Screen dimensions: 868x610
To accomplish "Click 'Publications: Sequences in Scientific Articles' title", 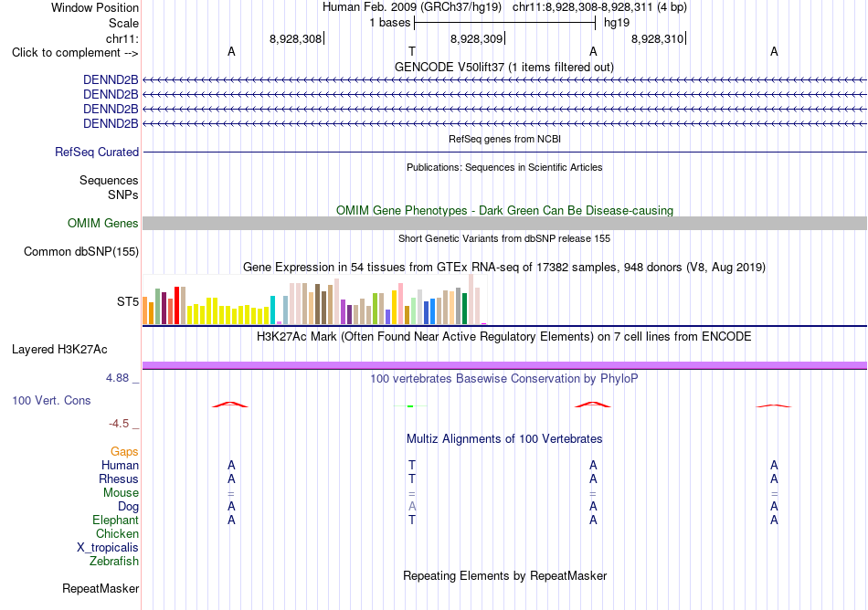I will (x=504, y=167).
